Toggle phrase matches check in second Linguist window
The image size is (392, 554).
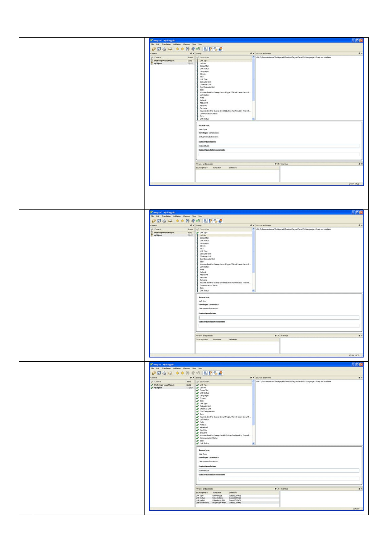click(216, 221)
